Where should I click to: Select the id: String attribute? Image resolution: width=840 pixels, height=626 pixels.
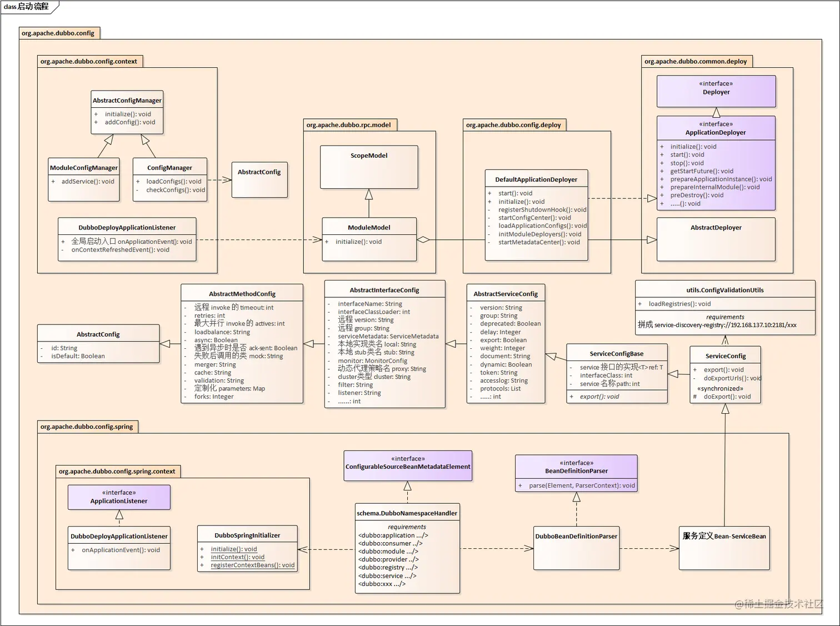pyautogui.click(x=64, y=348)
